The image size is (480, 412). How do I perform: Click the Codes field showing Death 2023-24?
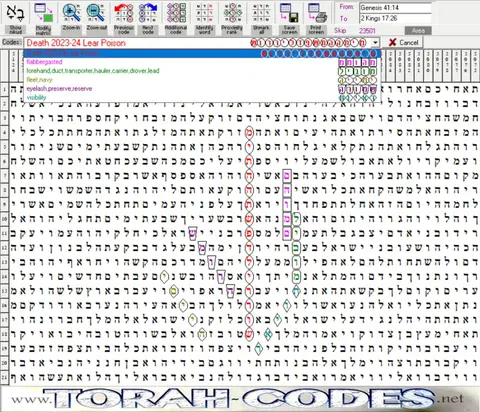coord(197,43)
